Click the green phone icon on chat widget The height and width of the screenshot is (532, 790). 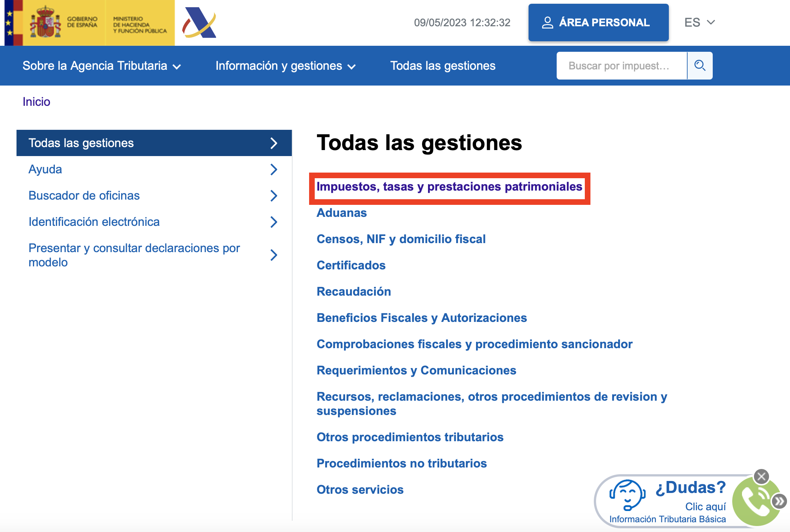pos(756,502)
